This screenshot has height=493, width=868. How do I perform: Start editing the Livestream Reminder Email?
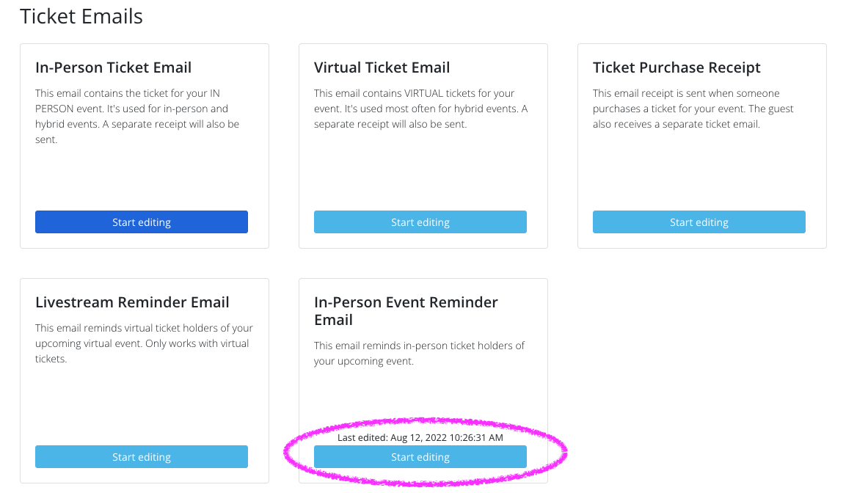coord(142,457)
